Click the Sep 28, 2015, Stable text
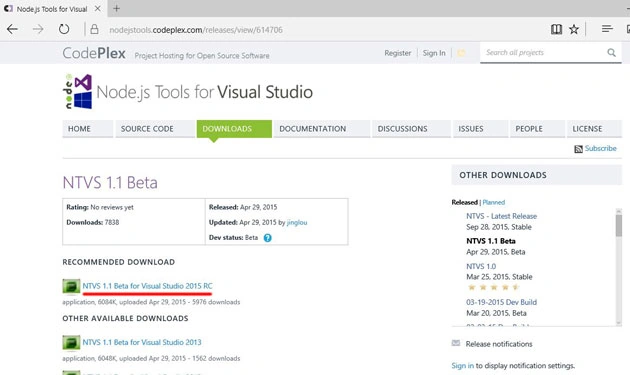The width and height of the screenshot is (630, 375). 499,227
